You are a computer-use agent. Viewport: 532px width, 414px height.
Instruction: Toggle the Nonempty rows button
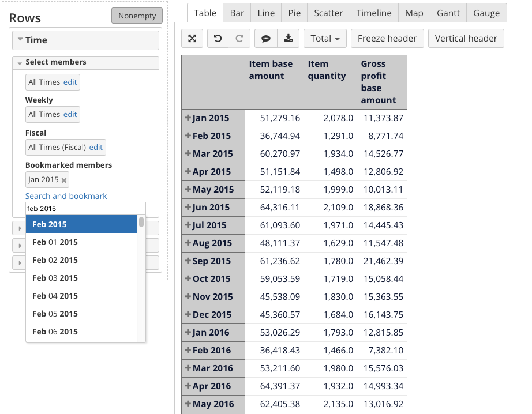click(137, 16)
